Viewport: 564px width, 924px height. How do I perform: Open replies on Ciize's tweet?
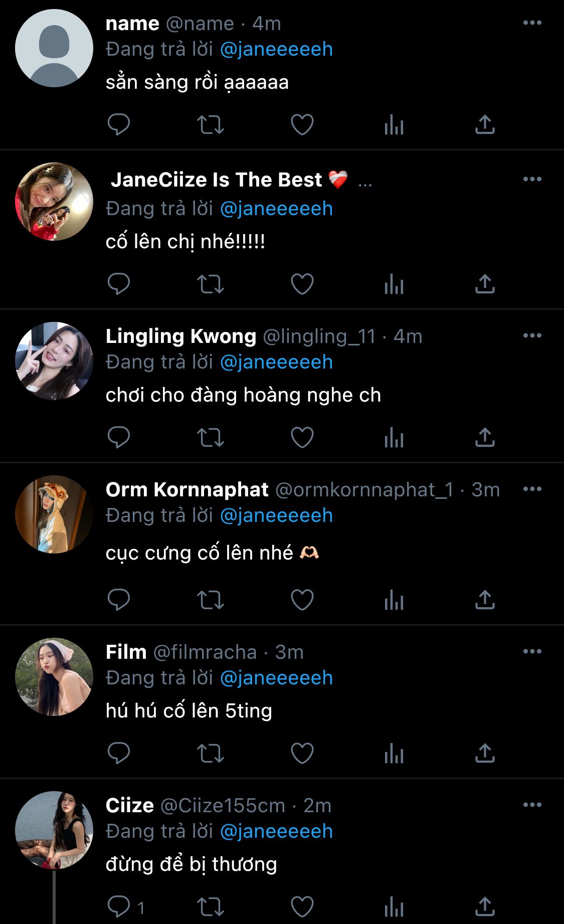click(x=119, y=907)
